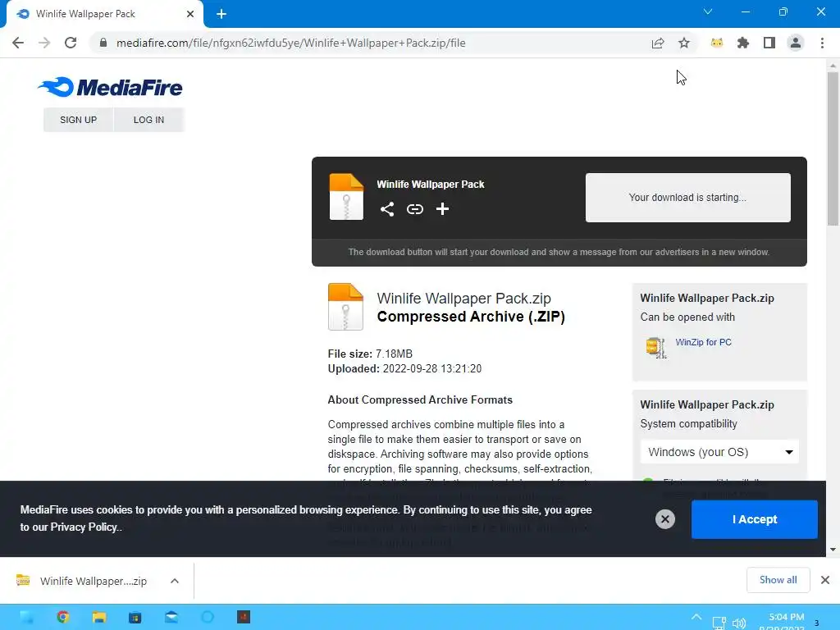
Task: Toggle the browser side panel
Action: (x=769, y=43)
